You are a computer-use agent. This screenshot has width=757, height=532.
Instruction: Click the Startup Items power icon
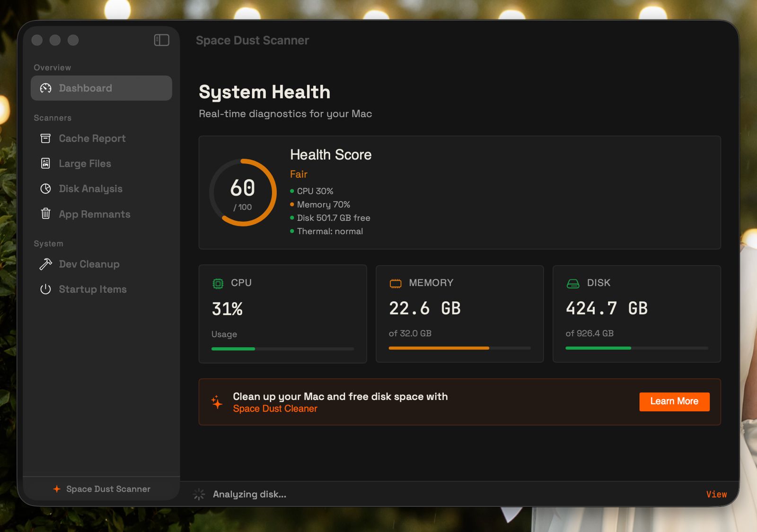[x=45, y=289]
